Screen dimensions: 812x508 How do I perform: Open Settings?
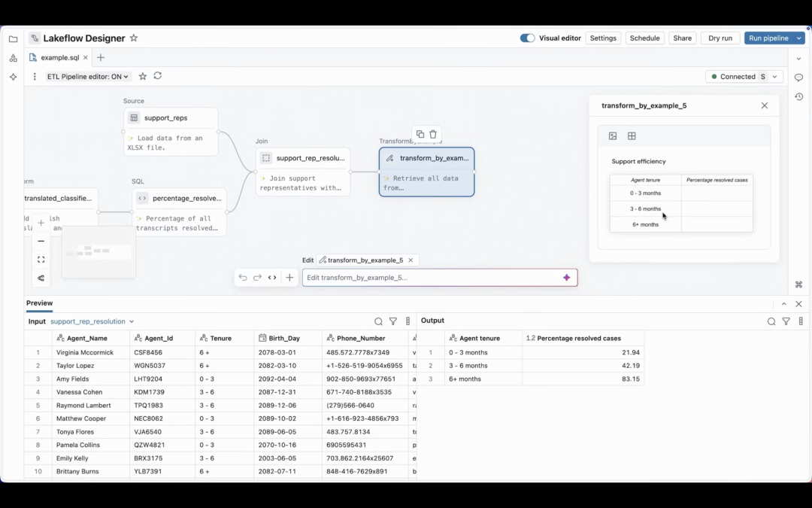pos(603,38)
